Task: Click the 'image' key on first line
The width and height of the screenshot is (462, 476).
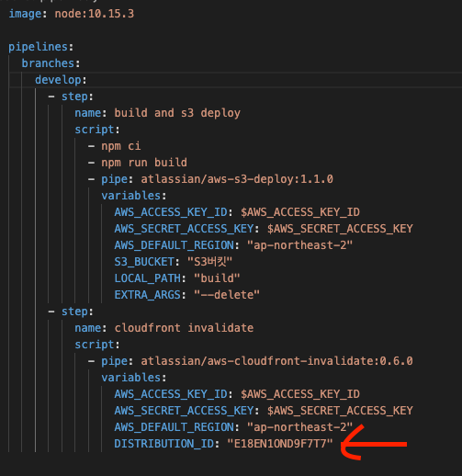Action: point(25,14)
